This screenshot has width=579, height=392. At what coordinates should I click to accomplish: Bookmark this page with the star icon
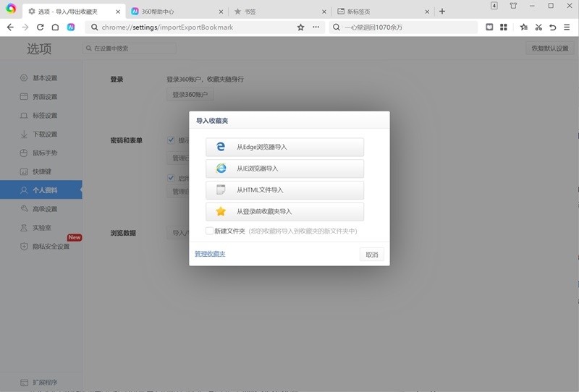[300, 27]
